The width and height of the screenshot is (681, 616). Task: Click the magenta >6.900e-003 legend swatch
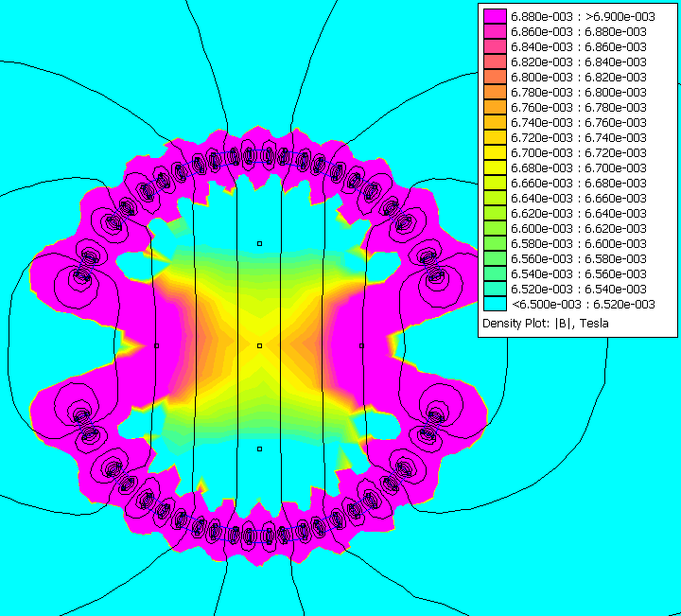click(494, 16)
